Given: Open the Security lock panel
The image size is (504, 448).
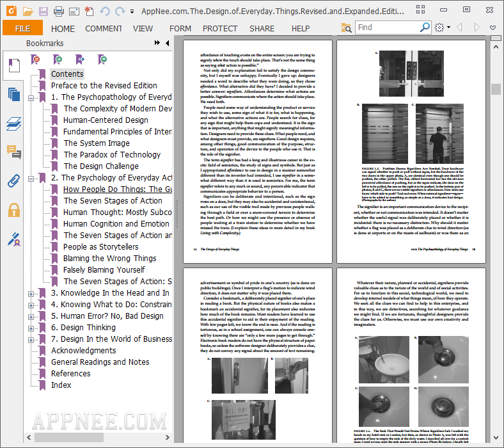Looking at the screenshot, I should tap(14, 210).
